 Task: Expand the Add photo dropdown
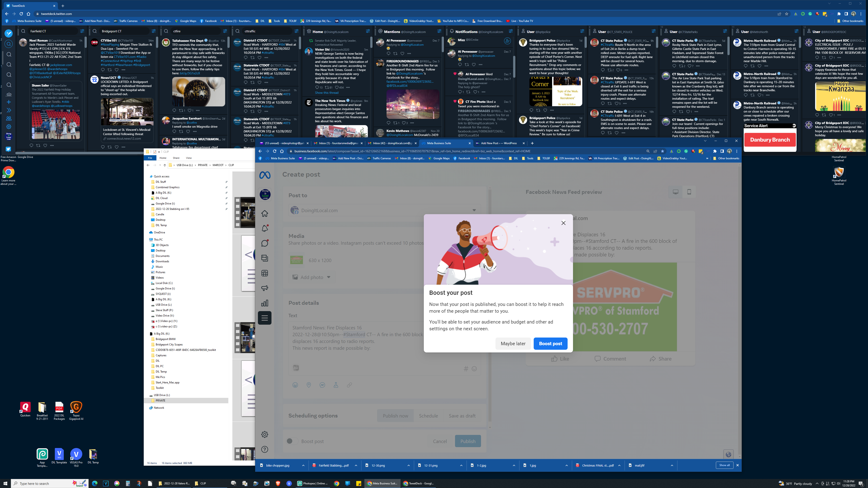point(328,277)
